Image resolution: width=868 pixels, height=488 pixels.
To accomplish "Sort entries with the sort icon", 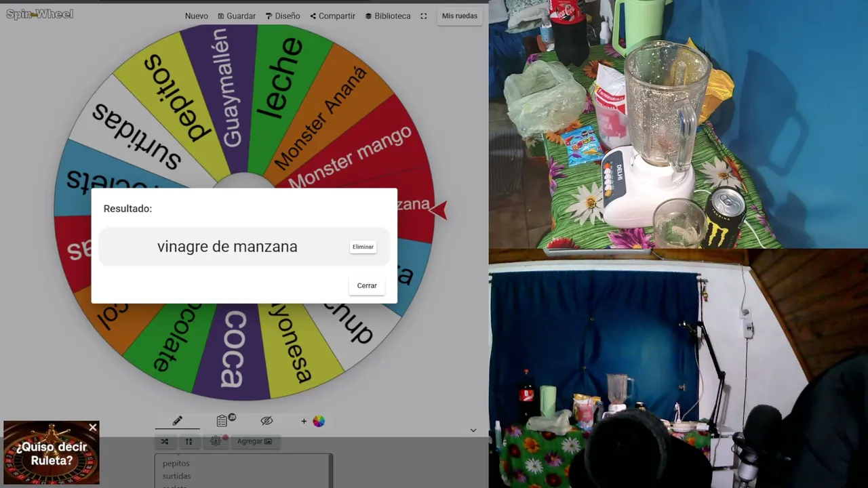I will tap(189, 441).
